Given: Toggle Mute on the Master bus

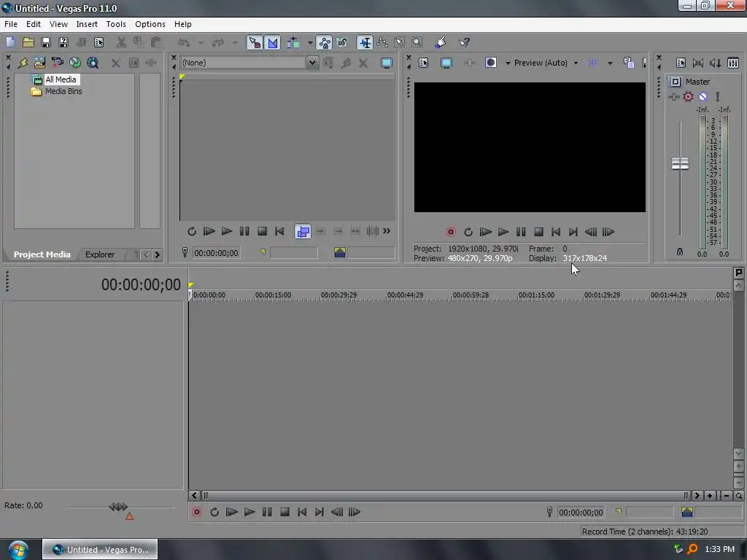Looking at the screenshot, I should 703,97.
